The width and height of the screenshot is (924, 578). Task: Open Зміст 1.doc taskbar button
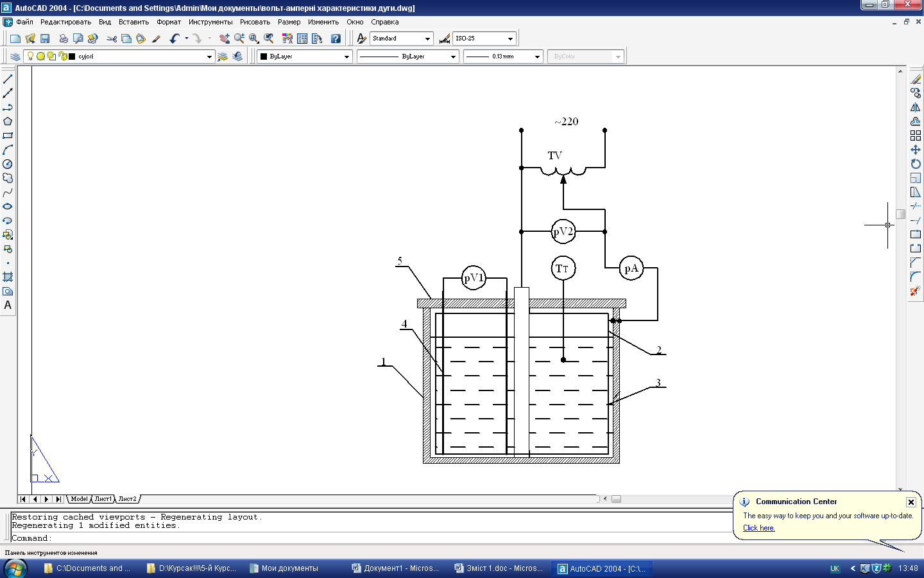(499, 568)
